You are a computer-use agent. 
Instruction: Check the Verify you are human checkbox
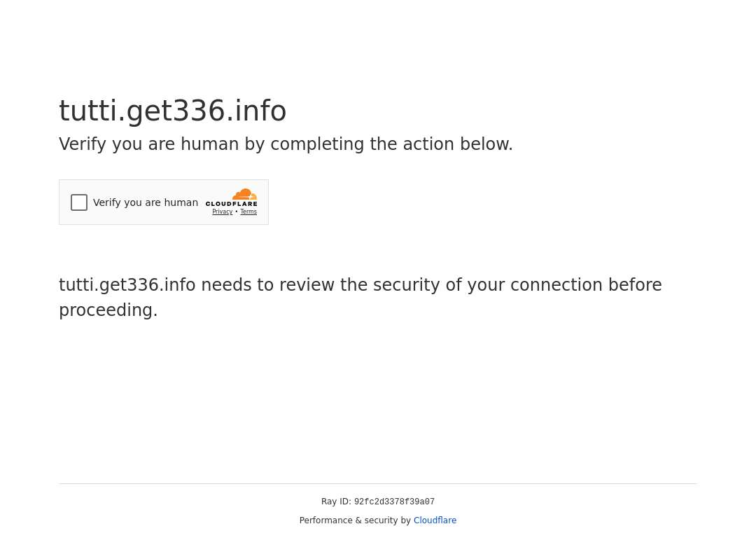click(79, 202)
